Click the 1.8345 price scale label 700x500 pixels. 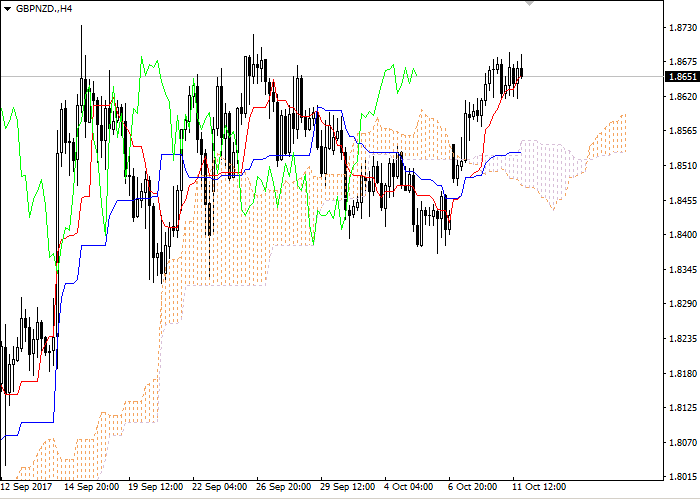[x=683, y=270]
